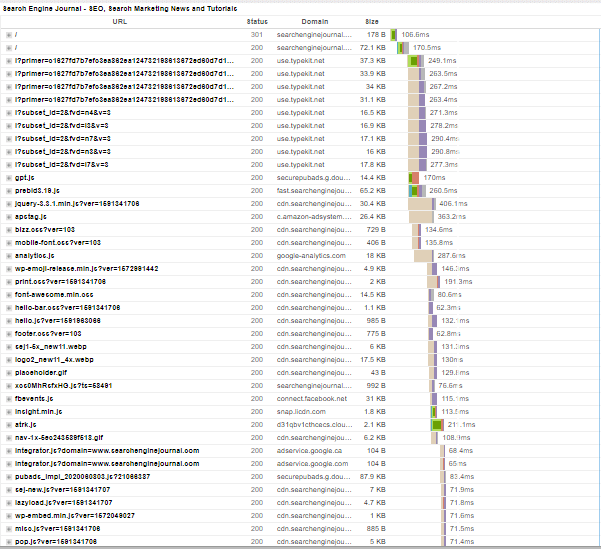Expand the bizz.css request row
This screenshot has height=549, width=601.
pos(8,230)
